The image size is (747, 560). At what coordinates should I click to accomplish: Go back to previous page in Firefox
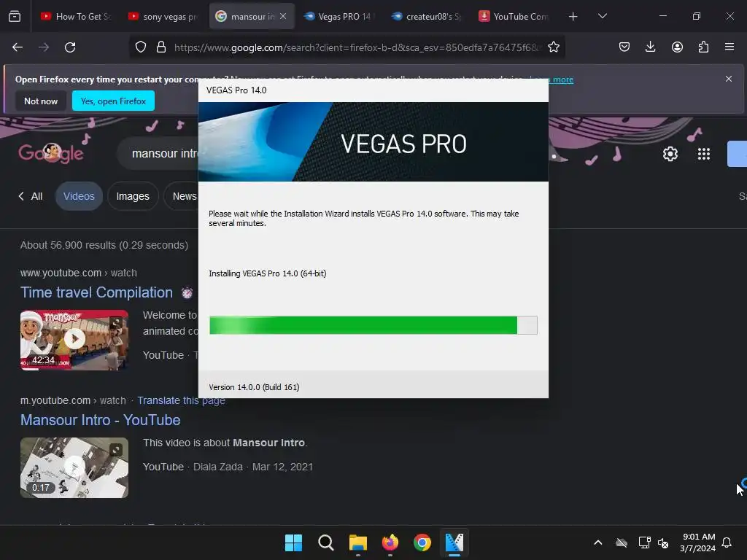pyautogui.click(x=18, y=47)
